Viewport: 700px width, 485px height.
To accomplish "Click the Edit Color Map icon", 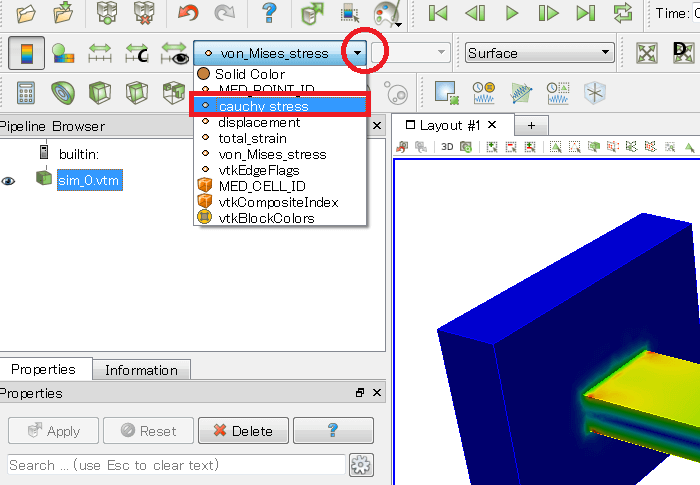I will click(x=59, y=53).
